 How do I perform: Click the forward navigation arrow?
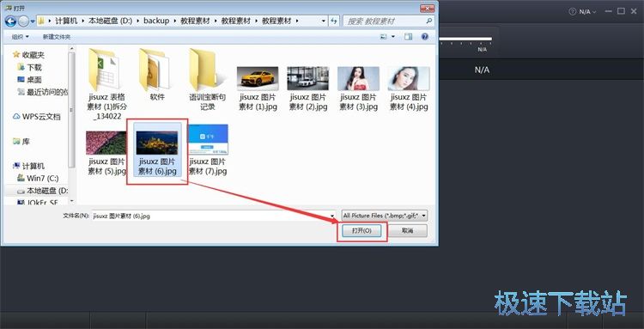pos(23,21)
